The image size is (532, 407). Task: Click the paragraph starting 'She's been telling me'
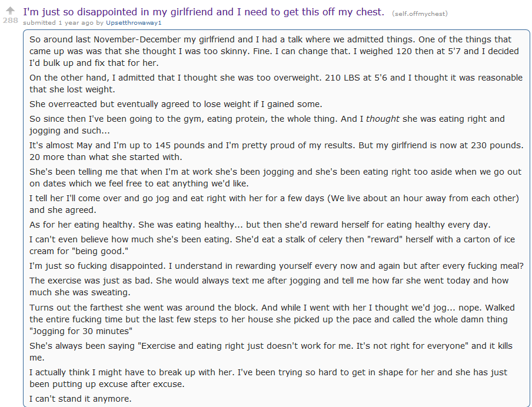[275, 178]
